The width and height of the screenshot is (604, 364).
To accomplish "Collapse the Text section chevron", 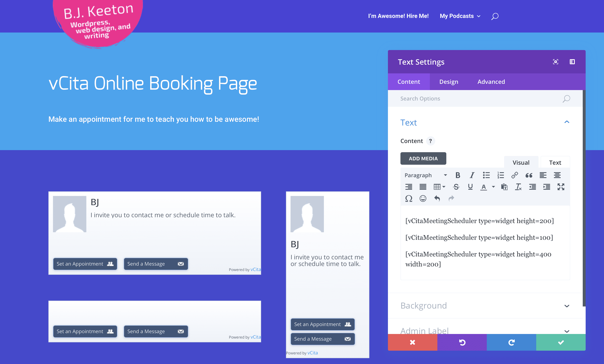I will point(567,122).
